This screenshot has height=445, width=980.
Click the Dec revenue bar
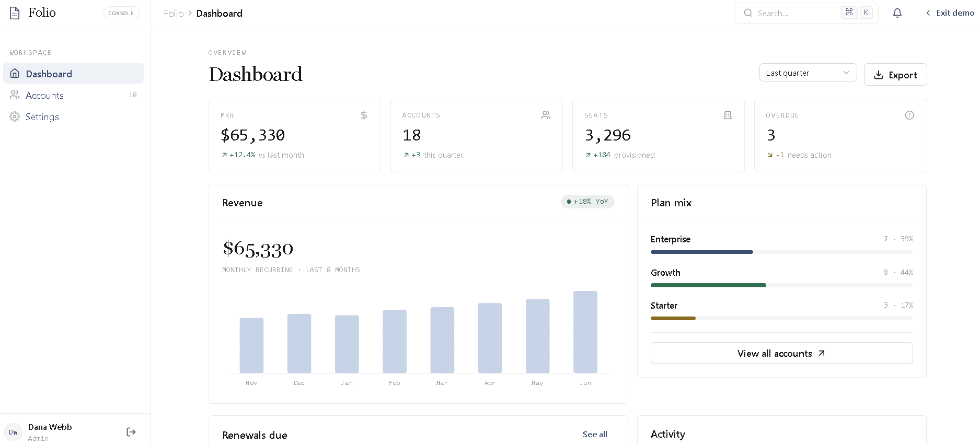299,344
